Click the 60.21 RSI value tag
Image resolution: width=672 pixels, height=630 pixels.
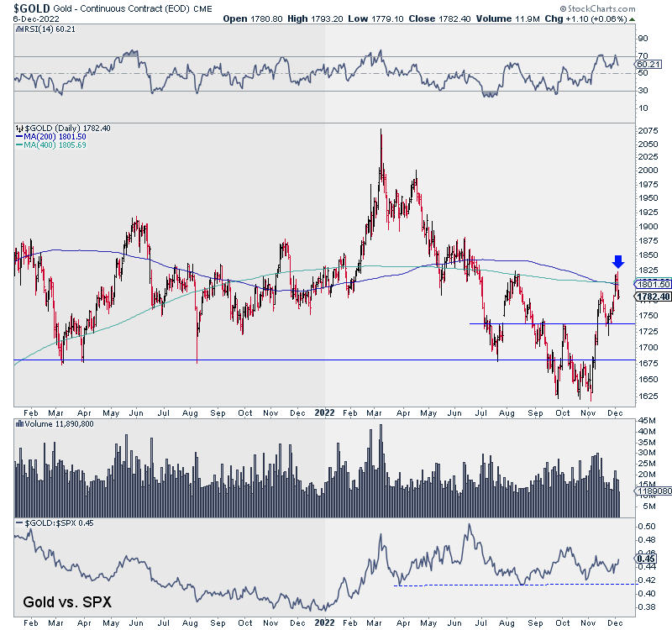(648, 64)
